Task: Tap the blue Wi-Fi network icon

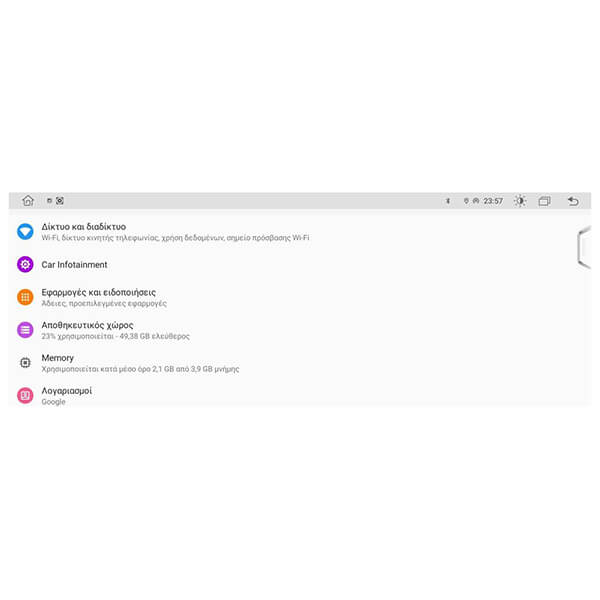Action: (x=25, y=232)
